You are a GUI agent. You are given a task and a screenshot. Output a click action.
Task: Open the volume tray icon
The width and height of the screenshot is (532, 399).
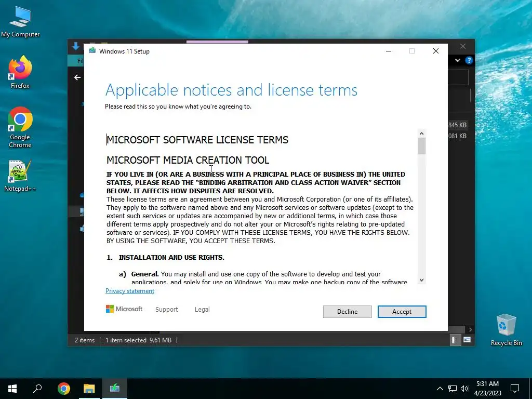[x=464, y=389]
